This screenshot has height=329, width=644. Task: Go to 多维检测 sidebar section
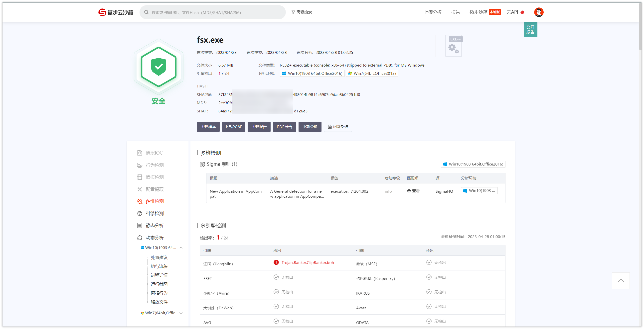coord(151,201)
